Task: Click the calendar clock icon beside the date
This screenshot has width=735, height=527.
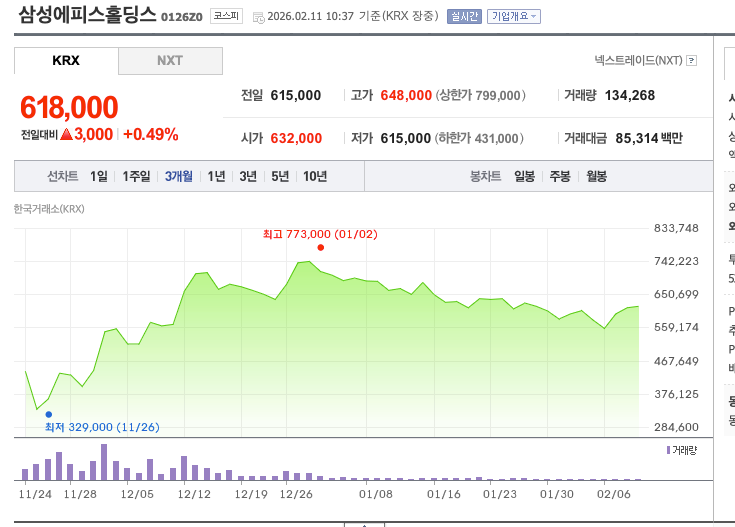Action: tap(258, 18)
